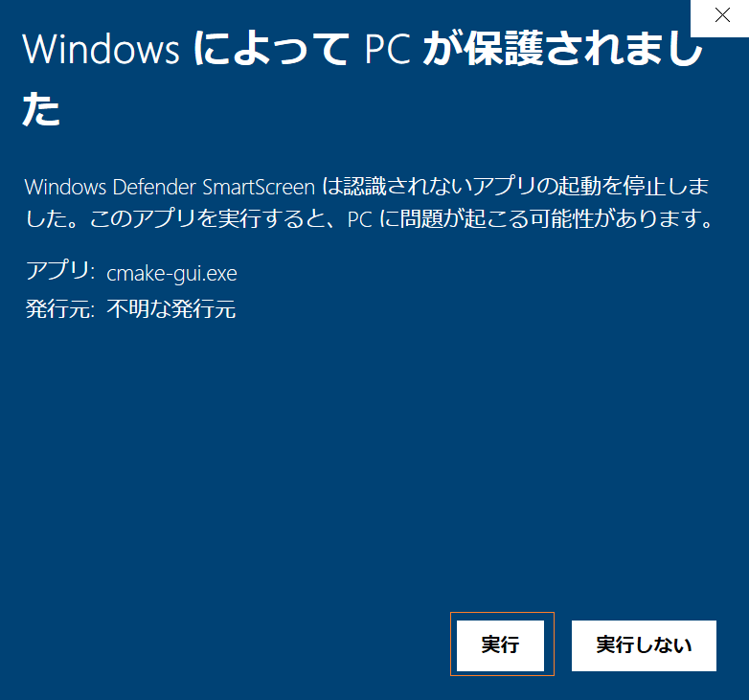Click the wrapped た character of the heading

tap(41, 109)
